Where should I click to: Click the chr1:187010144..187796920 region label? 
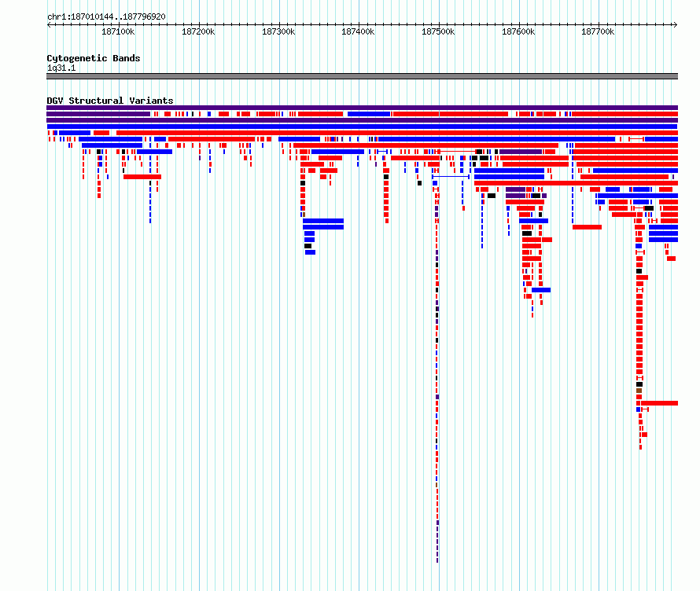coord(106,17)
